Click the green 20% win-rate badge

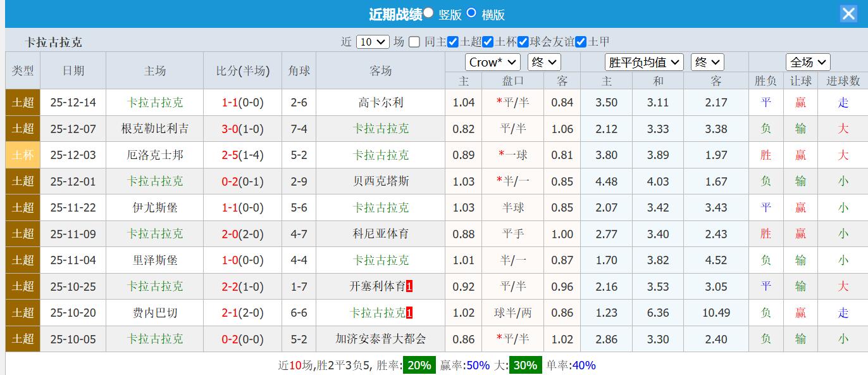(418, 365)
